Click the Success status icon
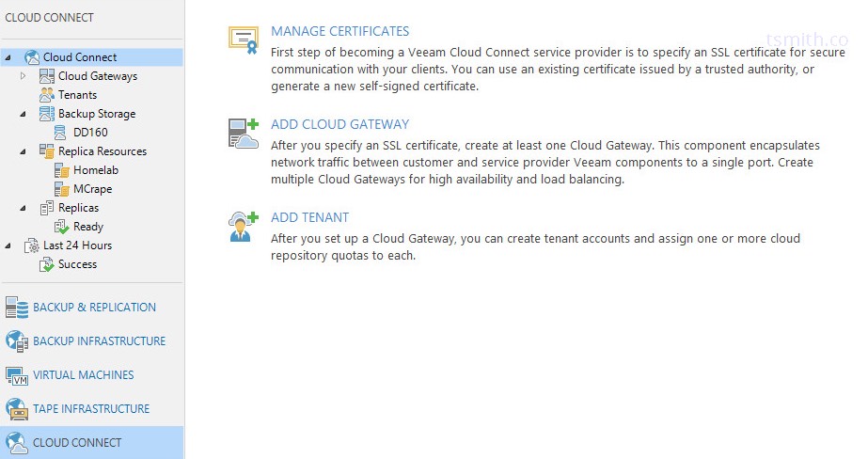Screen dimensions: 868x459 pyautogui.click(x=46, y=264)
